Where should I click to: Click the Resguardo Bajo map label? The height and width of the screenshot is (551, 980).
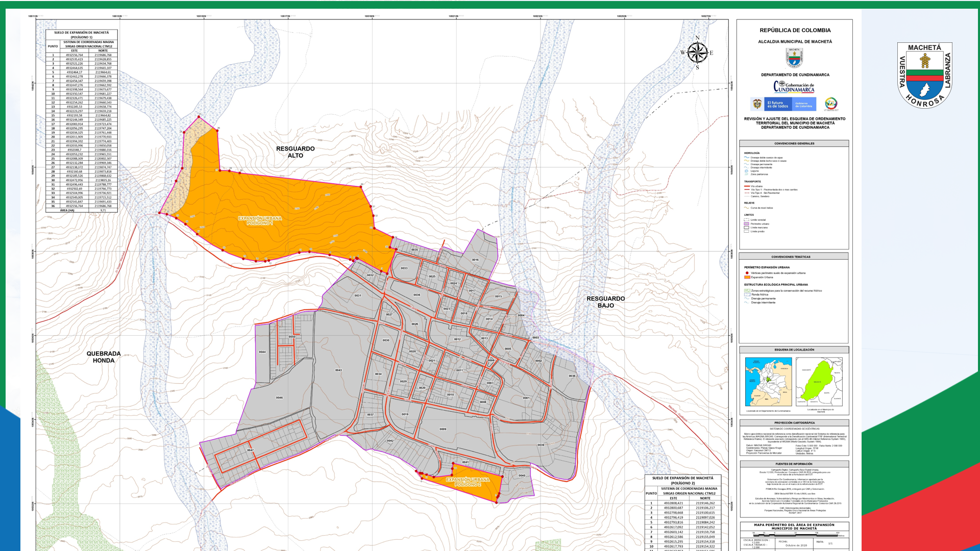[605, 302]
